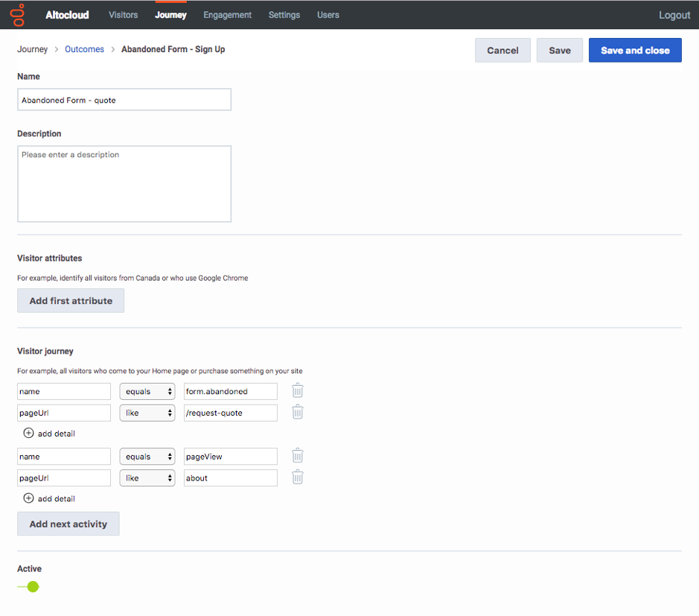Click the Add next activity button
The height and width of the screenshot is (616, 699).
tap(68, 524)
